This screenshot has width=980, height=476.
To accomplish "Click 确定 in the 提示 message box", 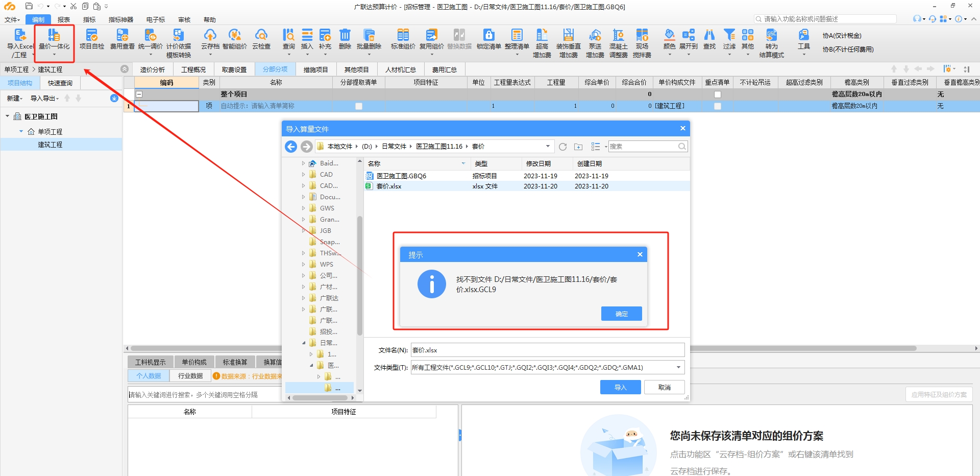I will [x=621, y=314].
